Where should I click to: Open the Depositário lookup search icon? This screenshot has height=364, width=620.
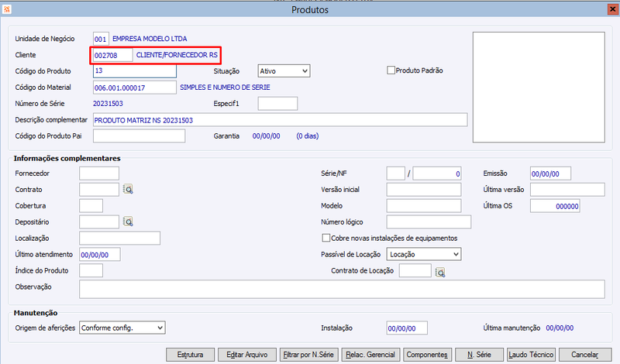tap(128, 221)
